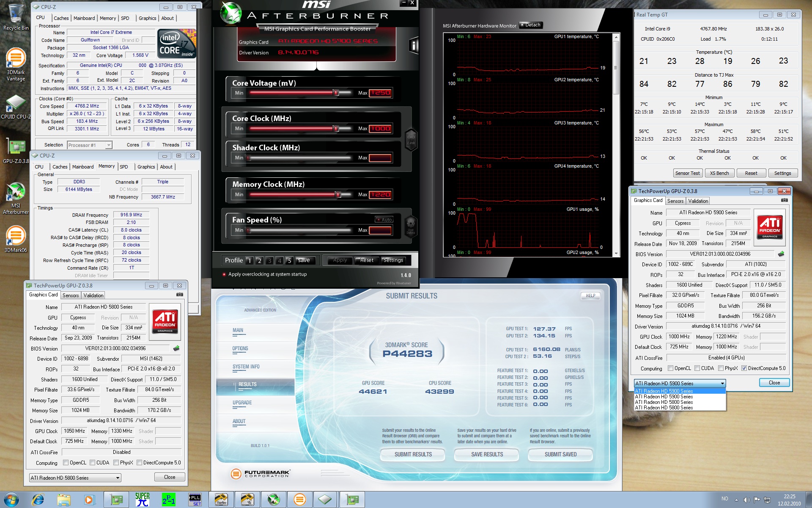Screen dimensions: 812x508
Task: Click the Core Clock Max value field 1000
Action: [x=380, y=129]
